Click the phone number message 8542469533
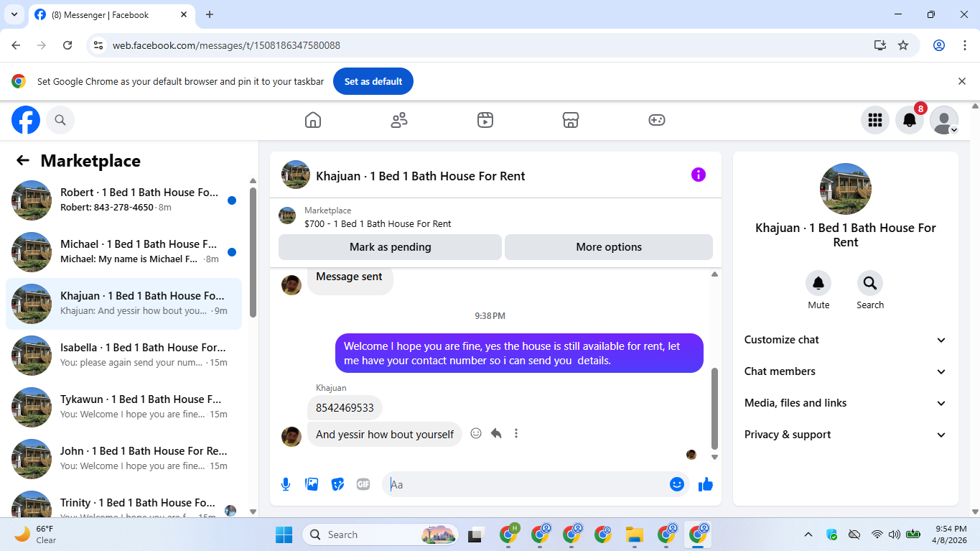This screenshot has height=551, width=980. tap(345, 408)
